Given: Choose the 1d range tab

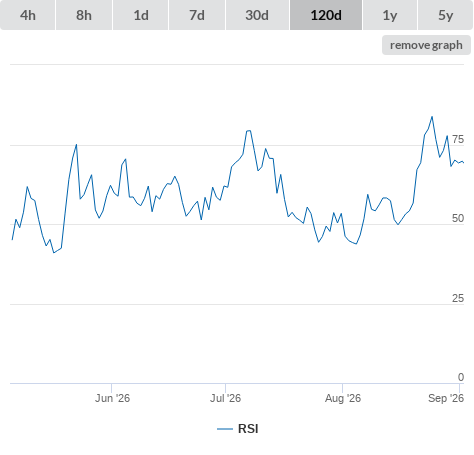Looking at the screenshot, I should click(x=141, y=15).
